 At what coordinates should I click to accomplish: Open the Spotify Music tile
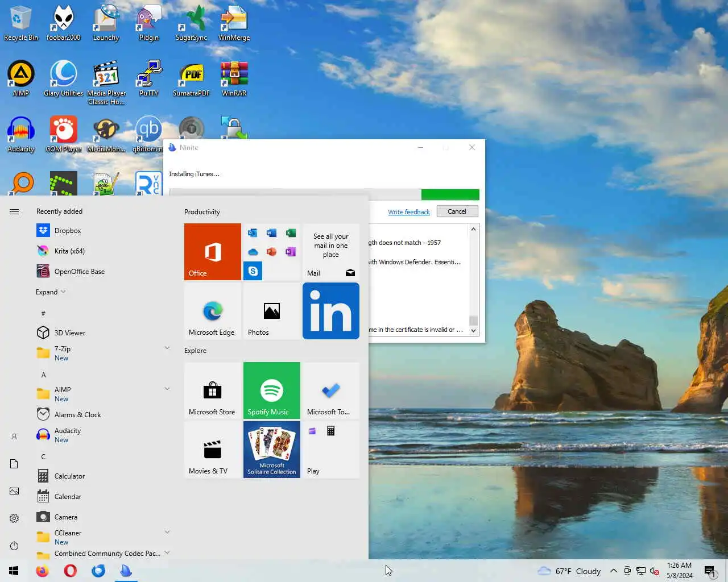[x=272, y=390]
